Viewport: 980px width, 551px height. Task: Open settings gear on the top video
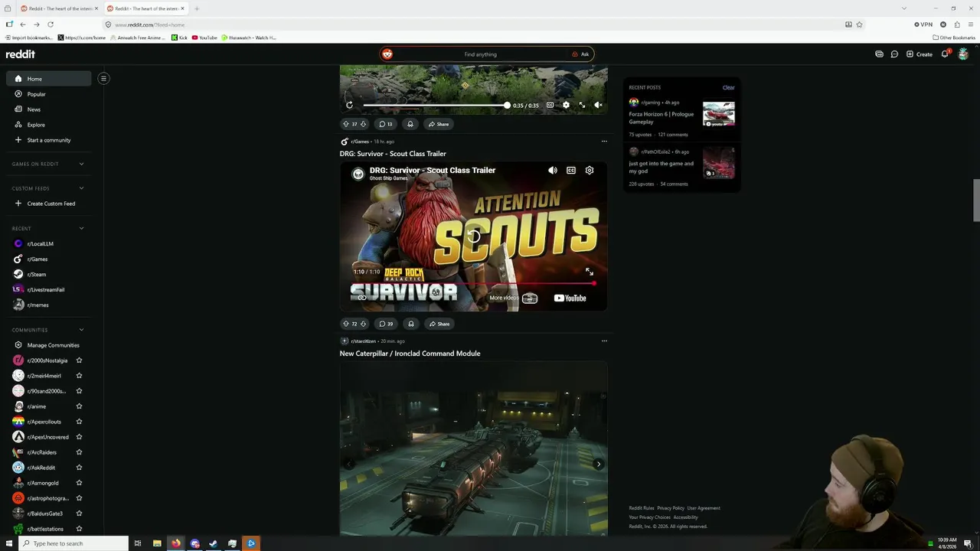tap(566, 105)
